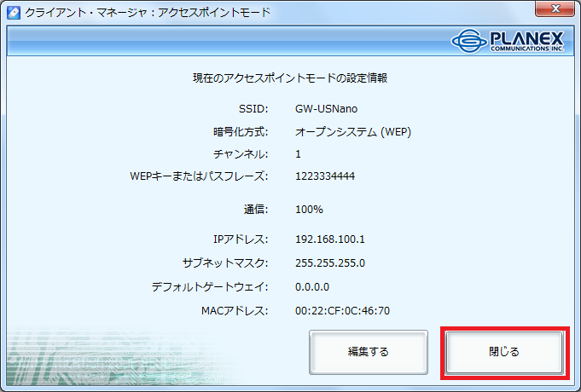581x392 pixels.
Task: Select the WEP key value 1223334444
Action: 324,176
